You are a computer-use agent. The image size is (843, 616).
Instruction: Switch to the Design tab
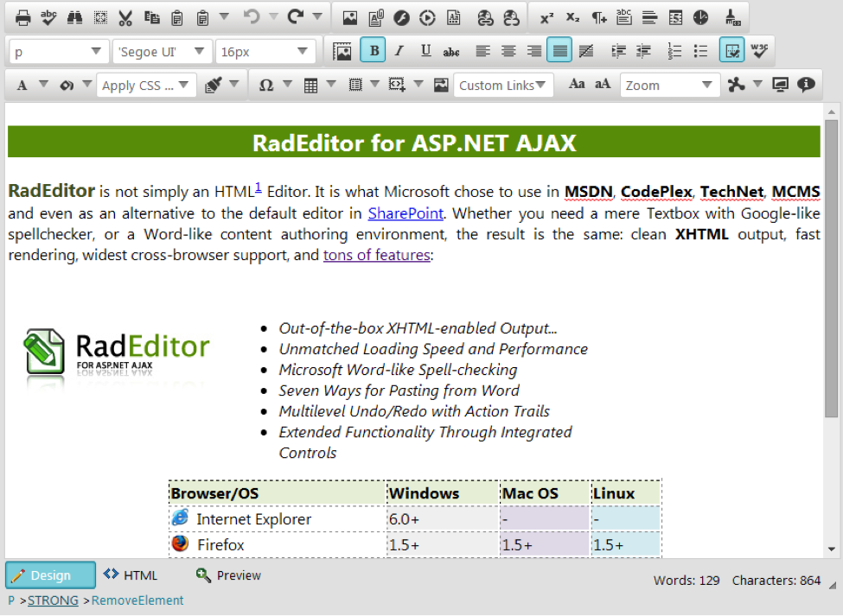pyautogui.click(x=50, y=575)
